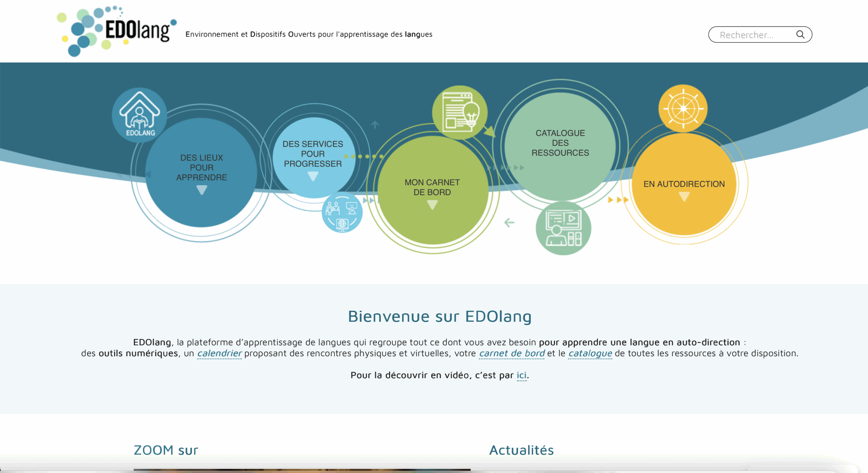The width and height of the screenshot is (868, 473).
Task: Expand Des services pour progresser arrow
Action: tap(313, 176)
